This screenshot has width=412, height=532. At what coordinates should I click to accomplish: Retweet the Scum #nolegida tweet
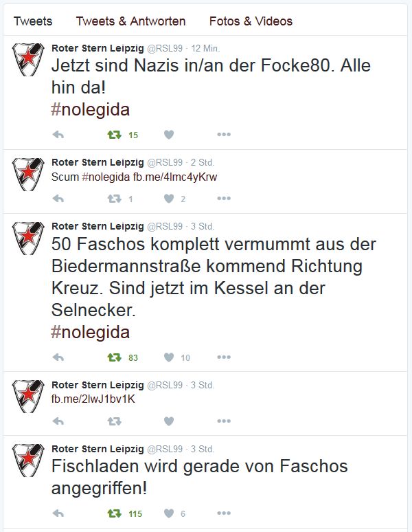point(114,199)
